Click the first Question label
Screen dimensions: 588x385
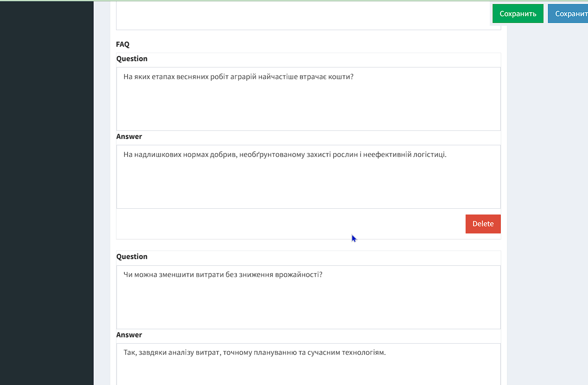tap(132, 59)
